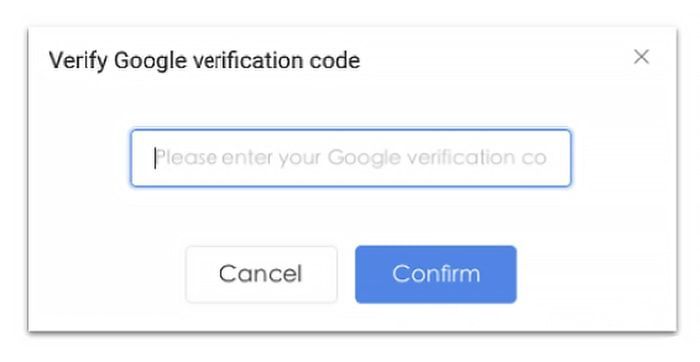Exit the verification popup with the X

point(641,57)
